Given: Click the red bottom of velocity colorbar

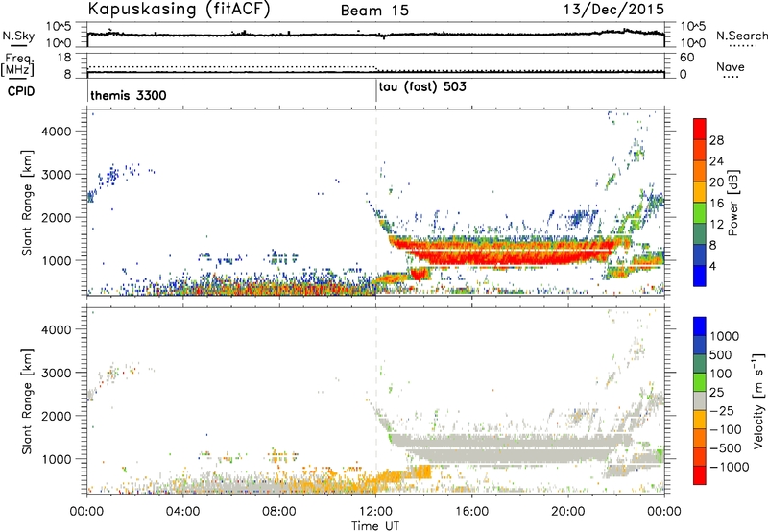Looking at the screenshot, I should [700, 475].
